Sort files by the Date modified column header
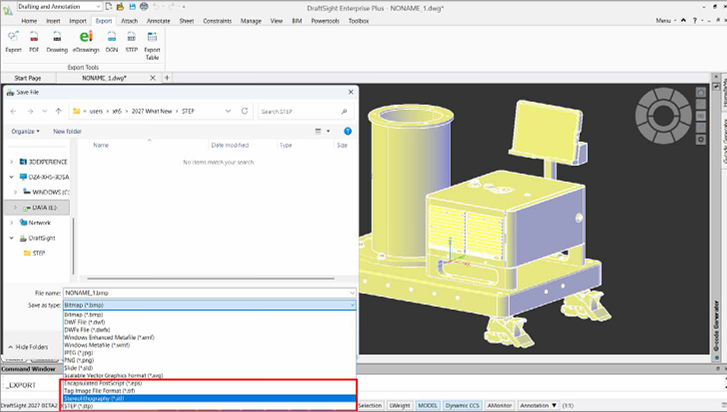 (x=230, y=145)
